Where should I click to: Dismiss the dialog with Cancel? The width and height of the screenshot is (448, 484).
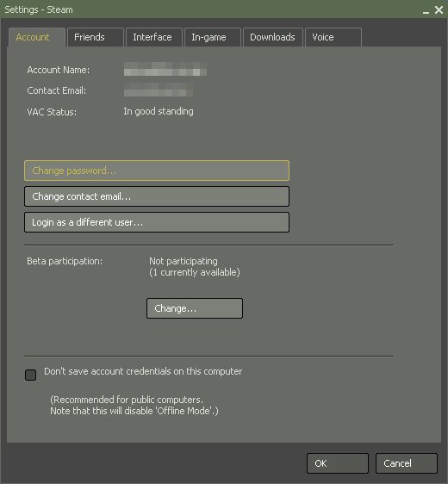tap(407, 463)
